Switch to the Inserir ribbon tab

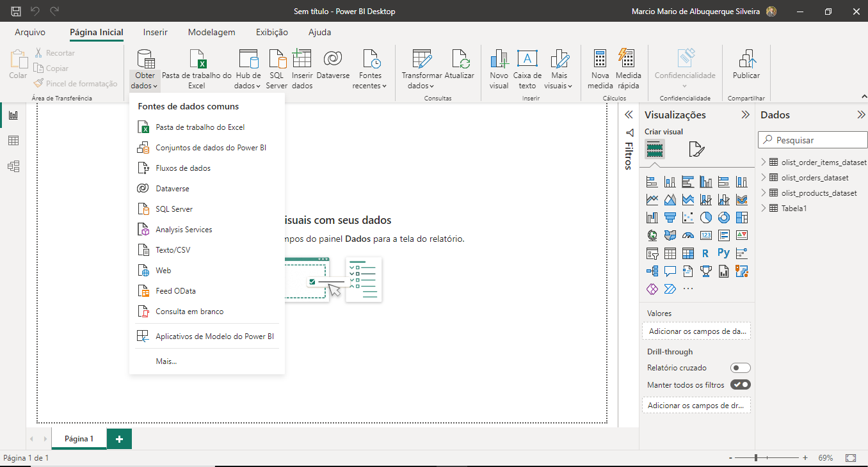[x=156, y=32]
